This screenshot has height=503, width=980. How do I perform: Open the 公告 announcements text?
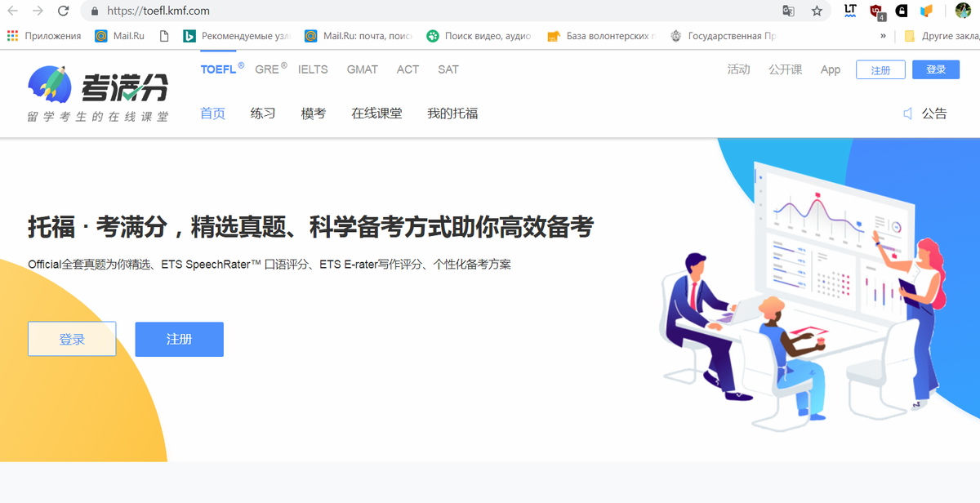[x=934, y=114]
